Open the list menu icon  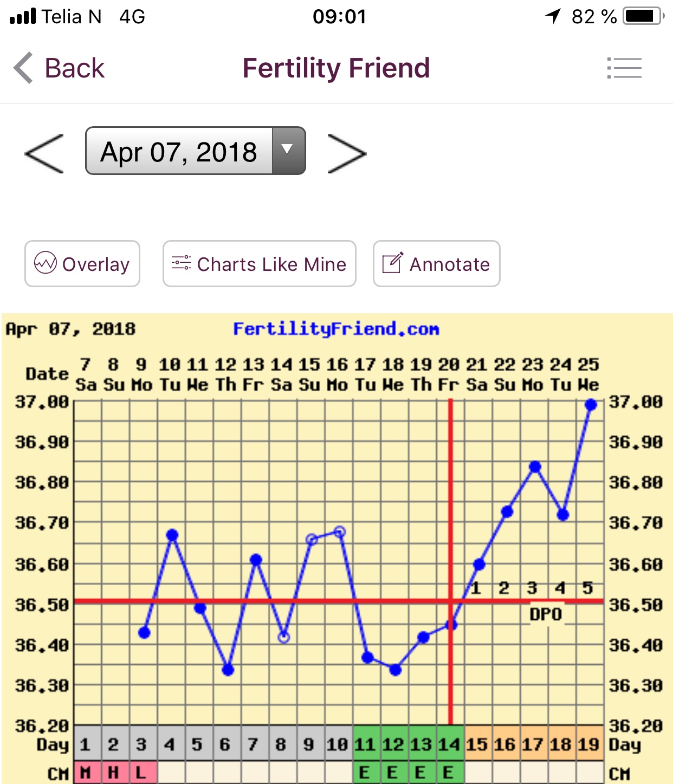pos(624,68)
